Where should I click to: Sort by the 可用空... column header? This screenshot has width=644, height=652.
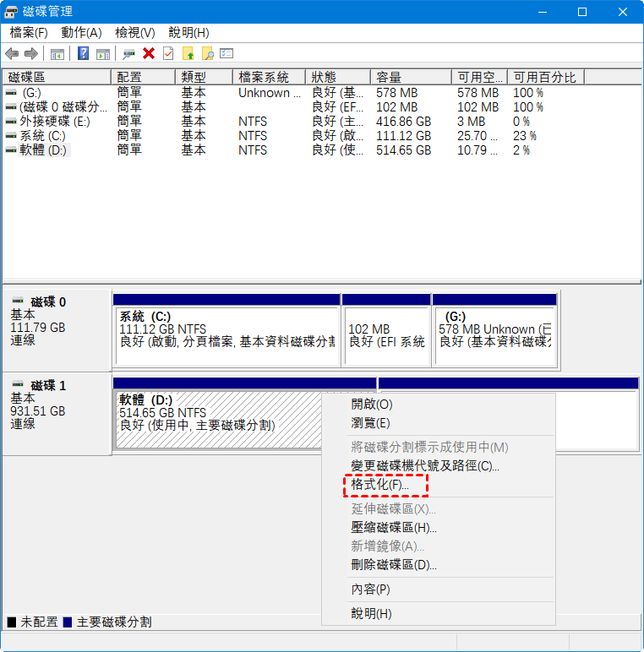pos(480,78)
